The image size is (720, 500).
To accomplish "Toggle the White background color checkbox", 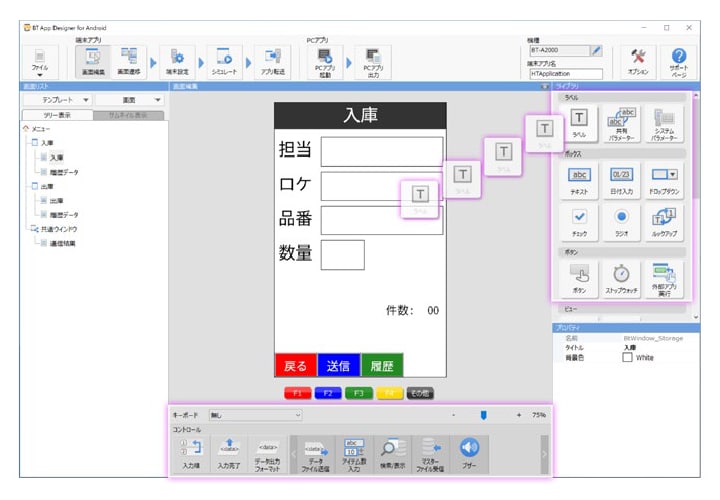I will (627, 357).
